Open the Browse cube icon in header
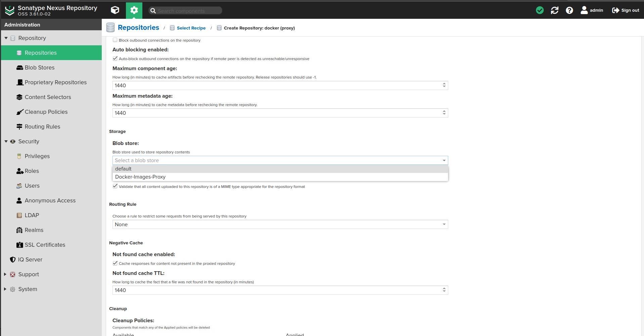This screenshot has width=644, height=336. coord(115,10)
